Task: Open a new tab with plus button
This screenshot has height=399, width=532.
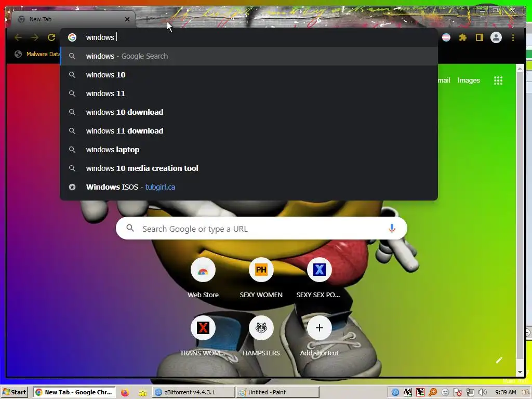Action: [147, 19]
